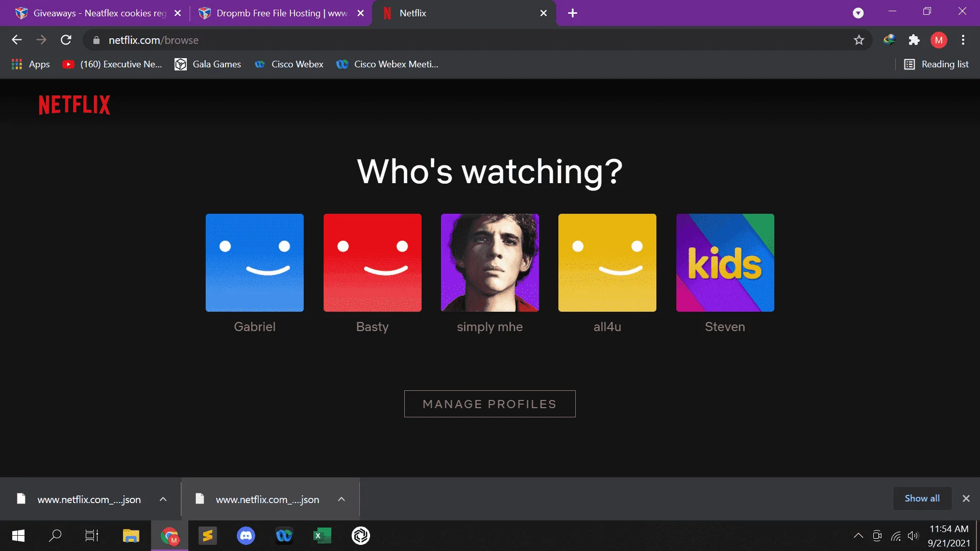Open the Chrome profile M avatar

coord(939,40)
